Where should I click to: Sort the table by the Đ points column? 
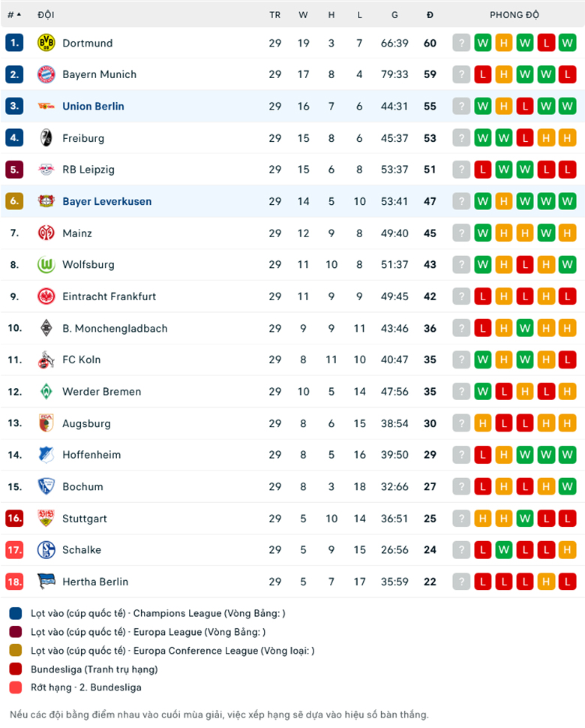pos(429,14)
